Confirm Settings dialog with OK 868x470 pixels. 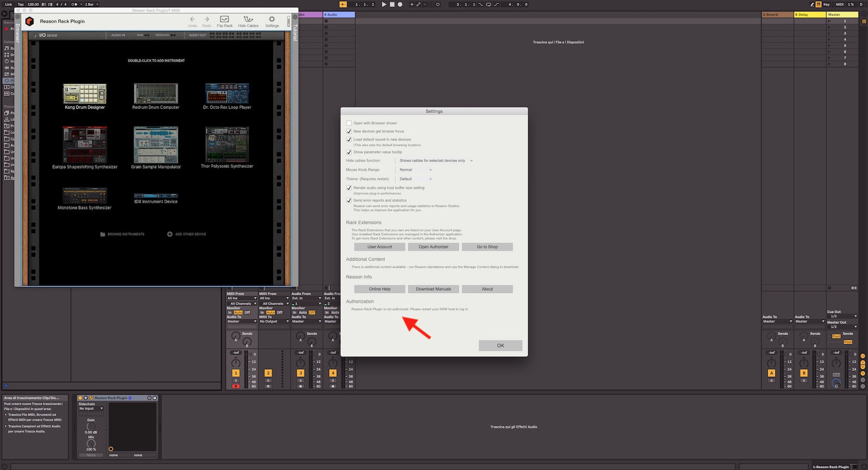click(x=500, y=345)
